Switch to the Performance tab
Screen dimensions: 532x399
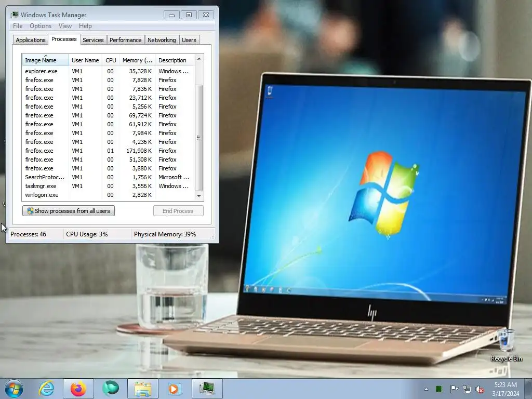(x=126, y=40)
